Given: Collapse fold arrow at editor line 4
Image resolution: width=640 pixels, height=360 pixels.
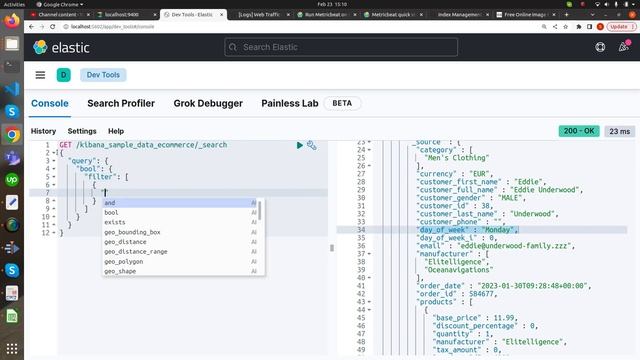Looking at the screenshot, I should (54, 169).
